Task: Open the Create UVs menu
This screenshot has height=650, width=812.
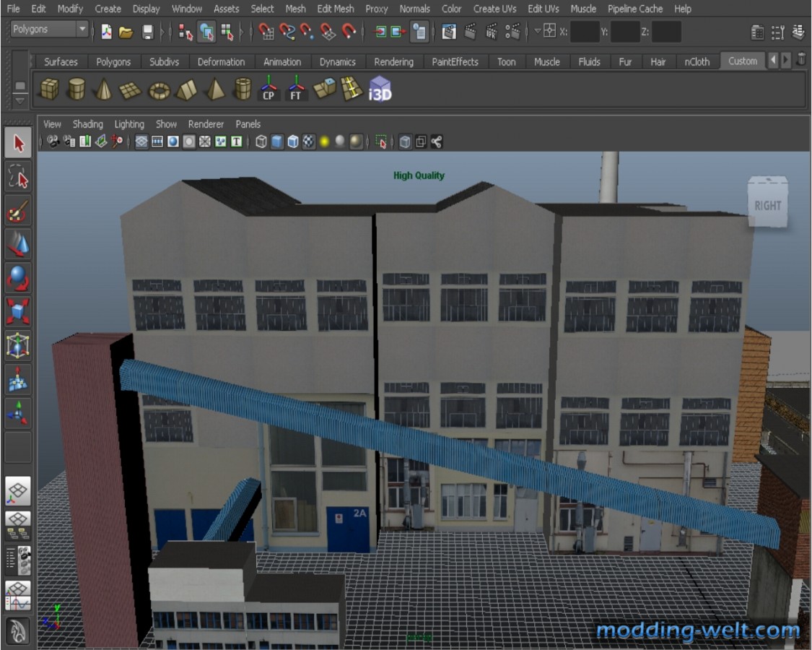Action: (494, 9)
